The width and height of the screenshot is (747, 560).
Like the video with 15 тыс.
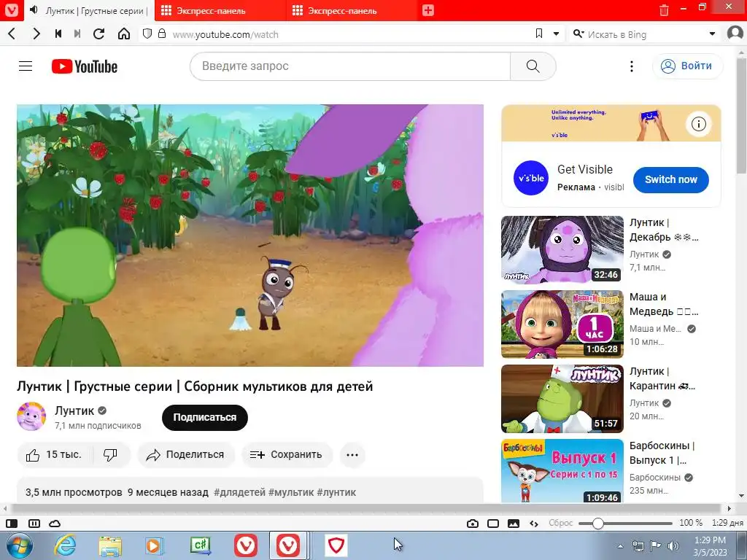[x=55, y=455]
